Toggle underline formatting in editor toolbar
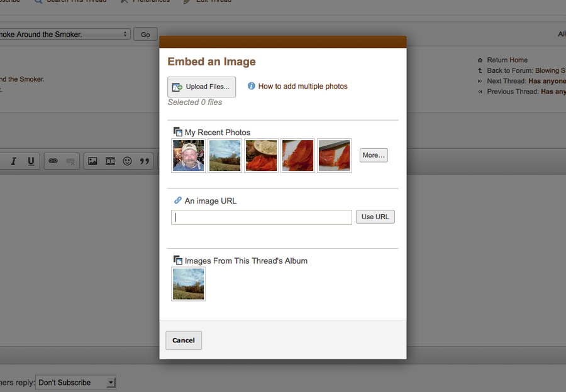The image size is (566, 392). tap(31, 161)
